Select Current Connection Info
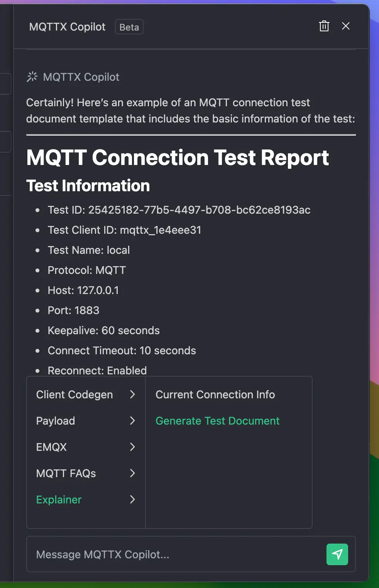Image resolution: width=379 pixels, height=588 pixels. 215,394
